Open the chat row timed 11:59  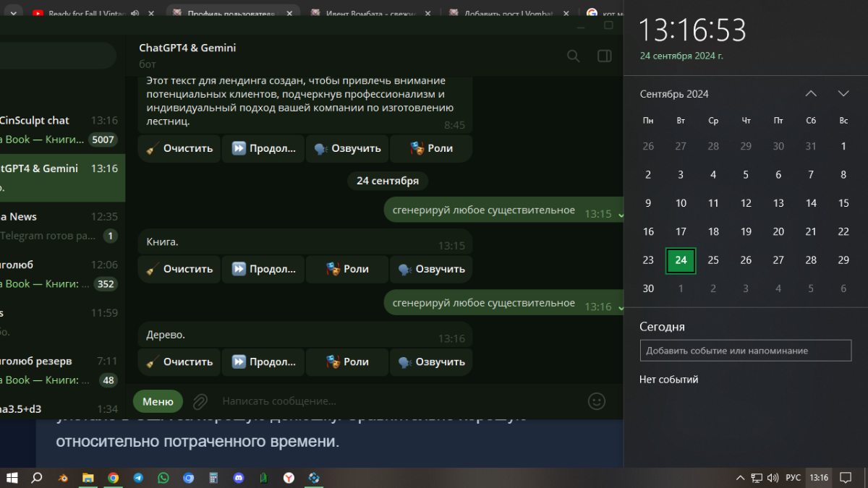point(62,322)
